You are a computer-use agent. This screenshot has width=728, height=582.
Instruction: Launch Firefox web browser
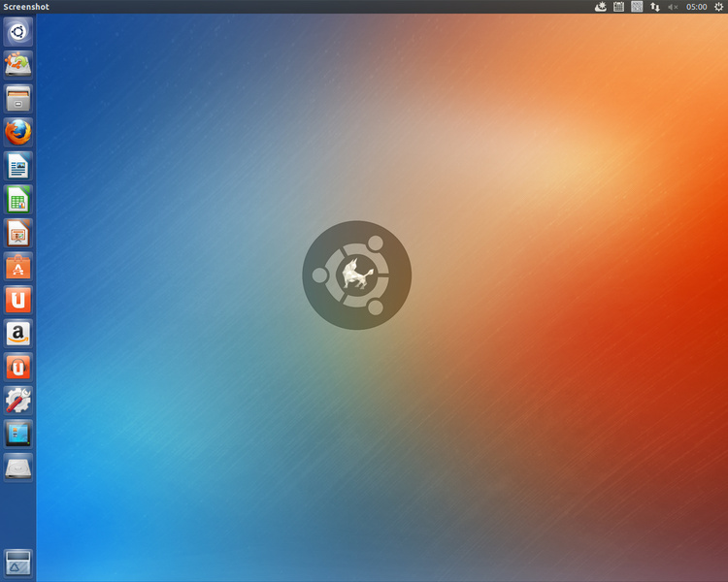click(x=18, y=132)
